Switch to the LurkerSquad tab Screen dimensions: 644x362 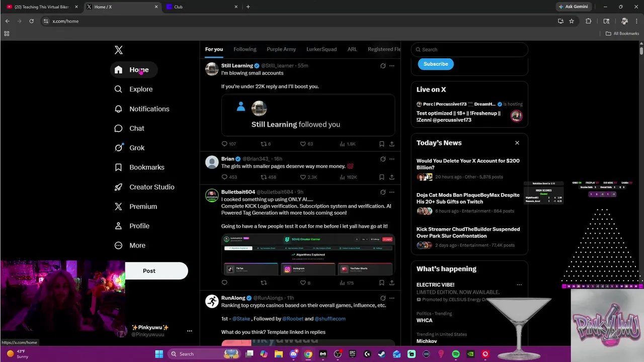pyautogui.click(x=321, y=49)
